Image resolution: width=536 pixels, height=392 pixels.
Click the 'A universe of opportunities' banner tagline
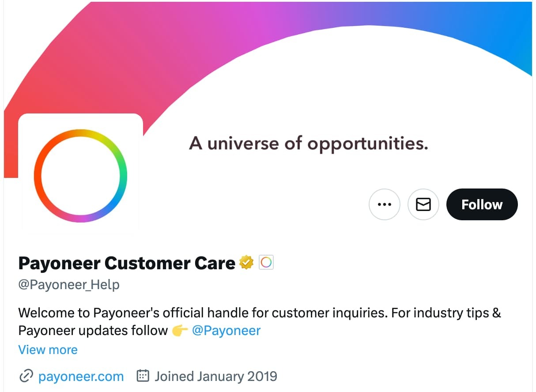tap(308, 143)
